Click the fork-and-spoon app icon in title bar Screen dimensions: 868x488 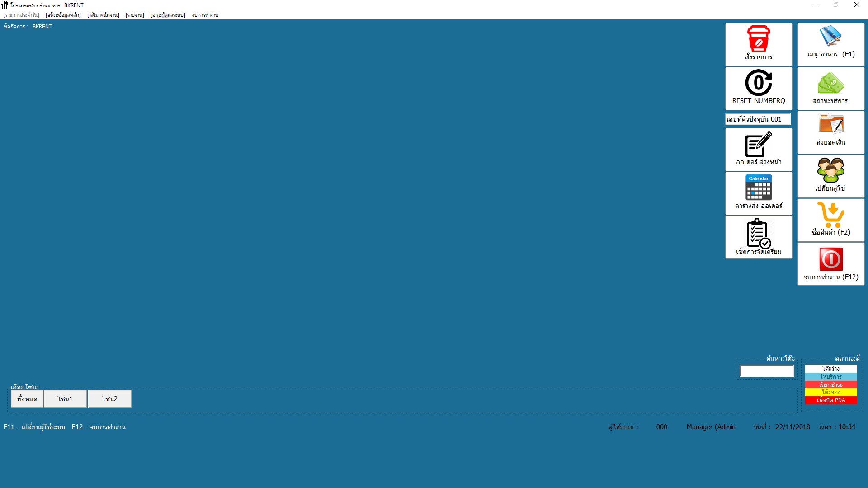coord(5,5)
